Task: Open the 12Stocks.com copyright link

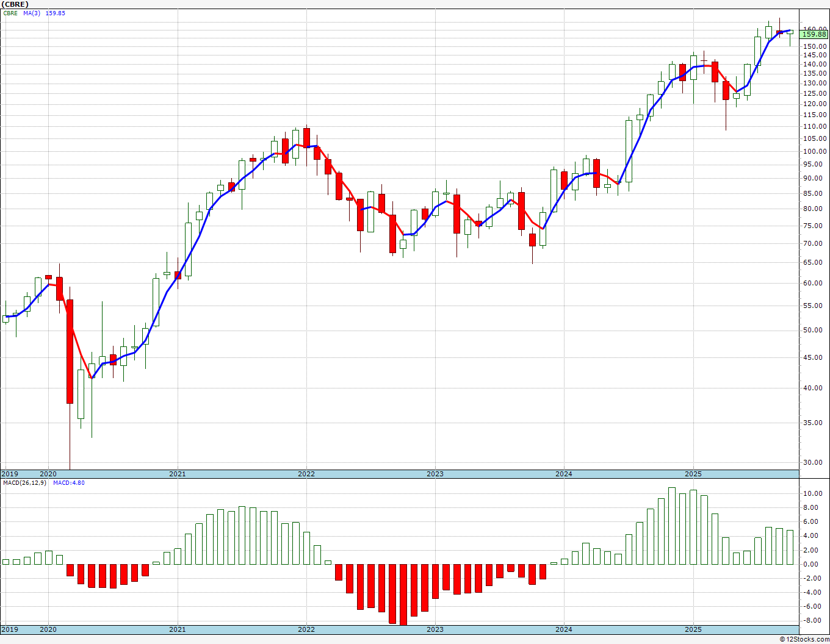Action: [x=804, y=639]
